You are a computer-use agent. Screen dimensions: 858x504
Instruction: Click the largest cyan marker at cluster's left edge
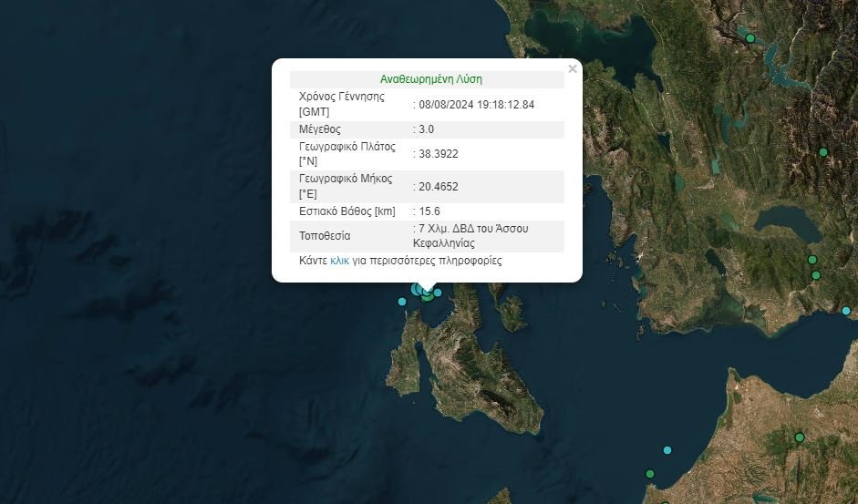414,289
